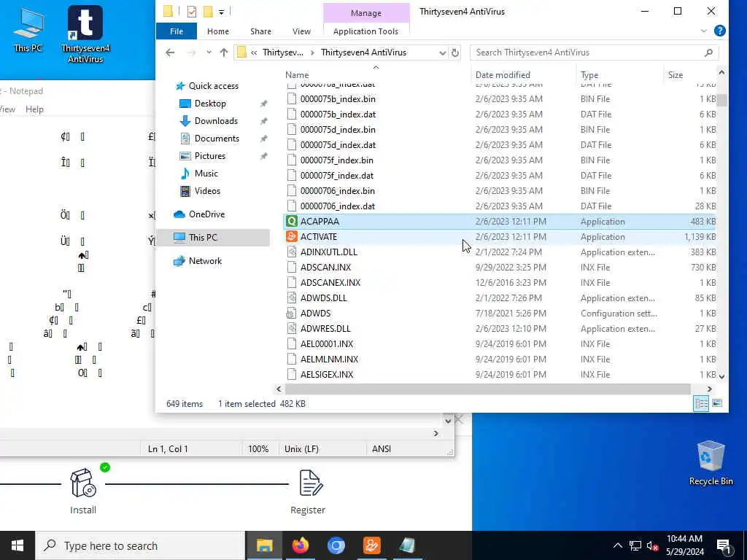Show hidden system tray icons
Screen dimensions: 747x560
pos(617,545)
